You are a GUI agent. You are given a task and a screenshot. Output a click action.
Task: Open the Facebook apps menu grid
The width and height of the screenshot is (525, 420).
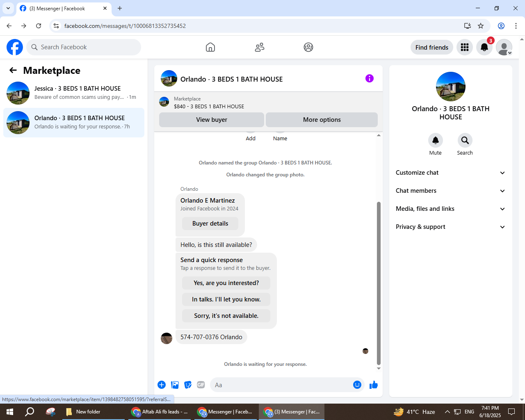click(x=465, y=47)
